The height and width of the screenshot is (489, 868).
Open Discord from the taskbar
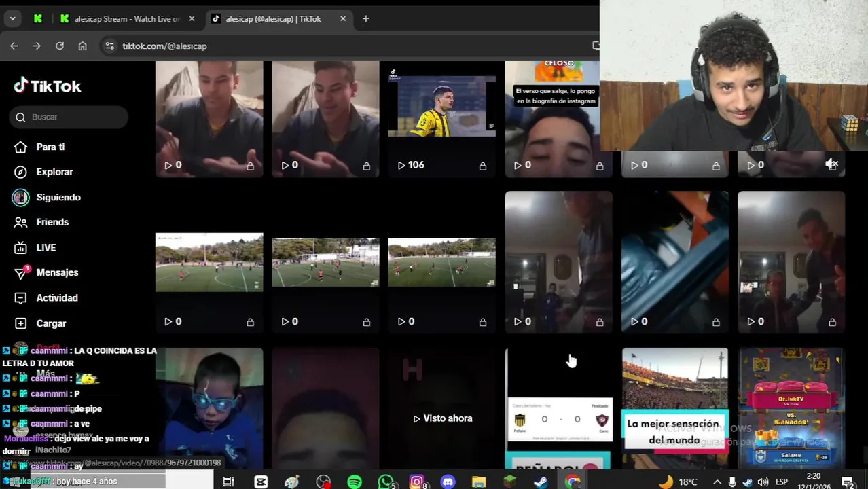[x=448, y=482]
